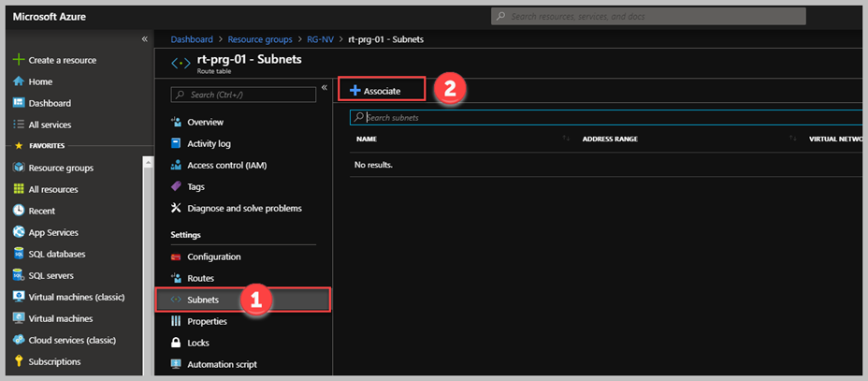Sort by ADDRESS RANGE column arrows
The height and width of the screenshot is (381, 868).
coord(793,139)
